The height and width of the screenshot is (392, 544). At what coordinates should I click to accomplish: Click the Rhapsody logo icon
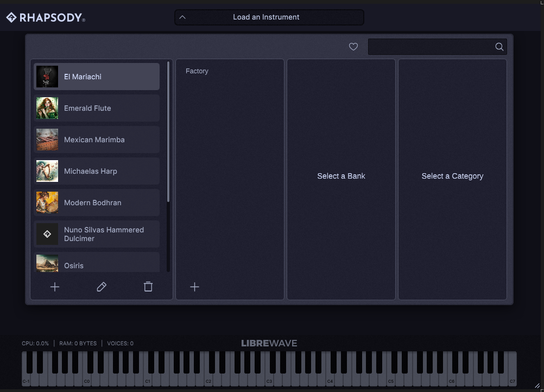pos(11,18)
